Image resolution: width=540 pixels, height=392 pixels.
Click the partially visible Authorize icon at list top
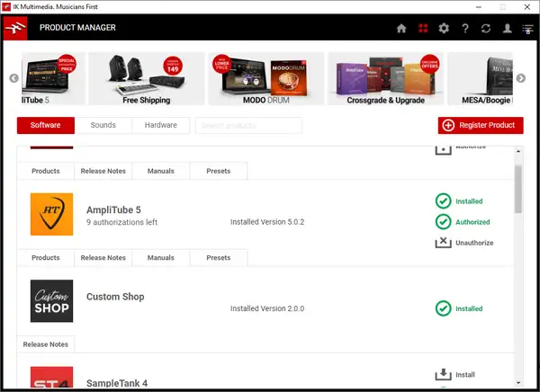pyautogui.click(x=443, y=150)
